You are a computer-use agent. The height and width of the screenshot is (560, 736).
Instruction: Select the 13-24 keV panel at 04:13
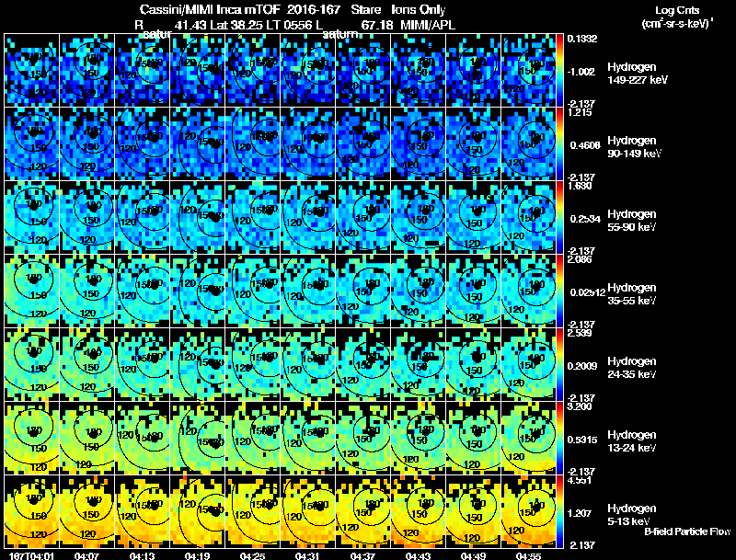click(143, 439)
